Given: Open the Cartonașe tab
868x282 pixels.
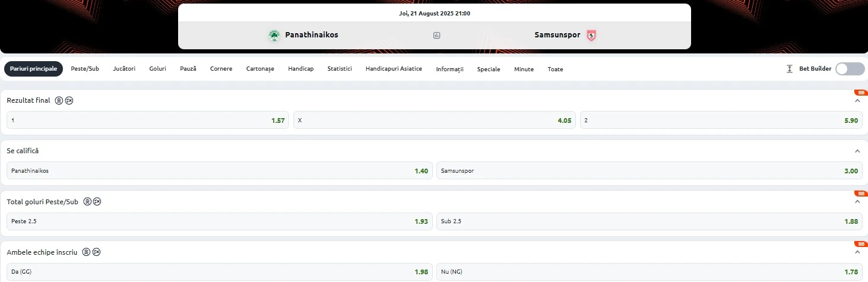Looking at the screenshot, I should tap(260, 69).
